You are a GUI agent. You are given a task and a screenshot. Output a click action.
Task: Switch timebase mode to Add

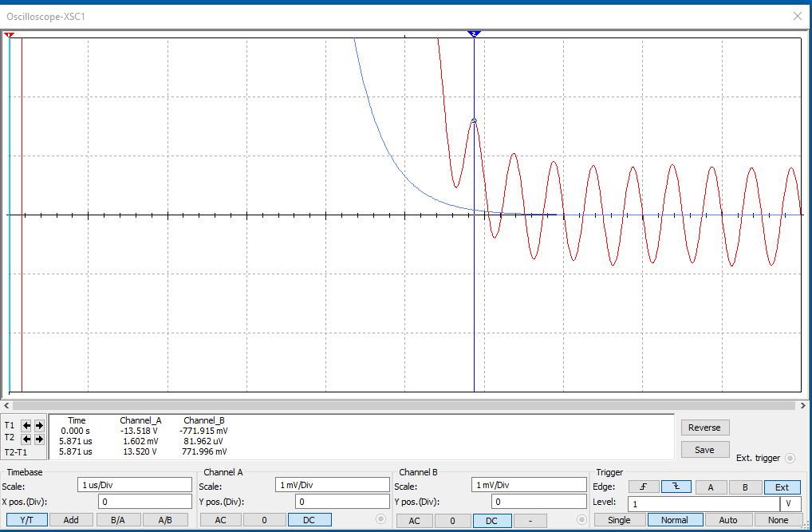point(71,520)
